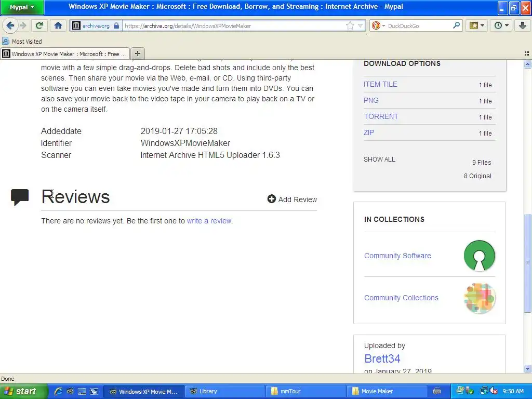532x399 pixels.
Task: Open Community Software collection link
Action: point(397,256)
